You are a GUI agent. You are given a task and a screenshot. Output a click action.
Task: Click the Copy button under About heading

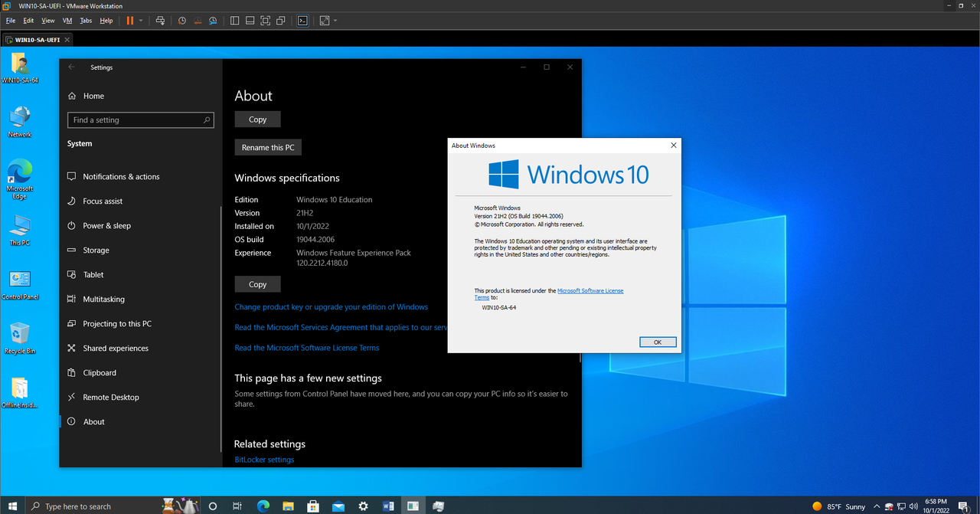coord(257,119)
